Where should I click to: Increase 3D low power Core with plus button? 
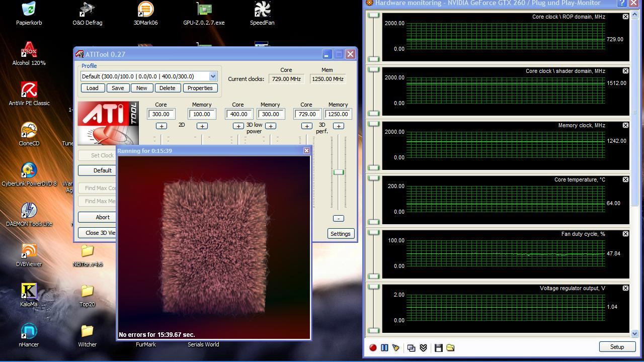pyautogui.click(x=238, y=126)
